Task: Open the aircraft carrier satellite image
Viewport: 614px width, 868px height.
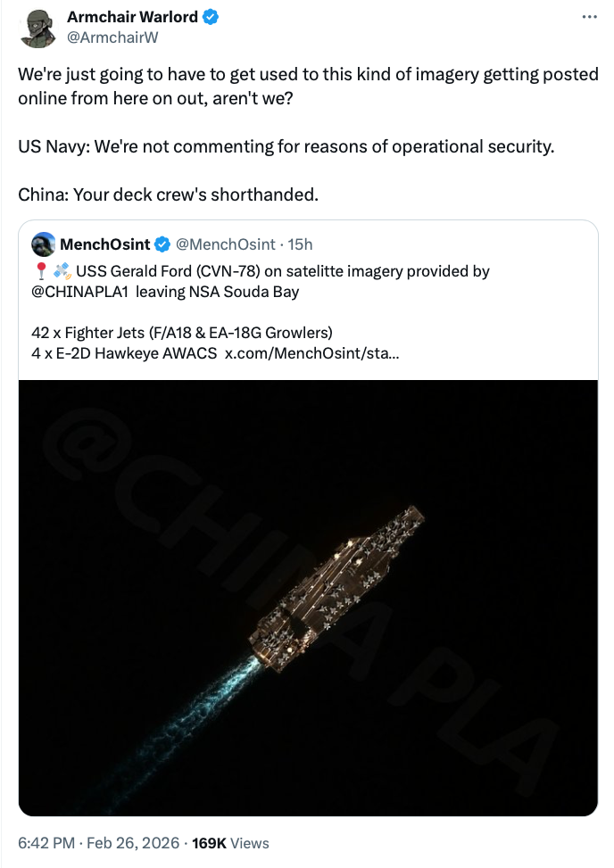Action: click(308, 597)
